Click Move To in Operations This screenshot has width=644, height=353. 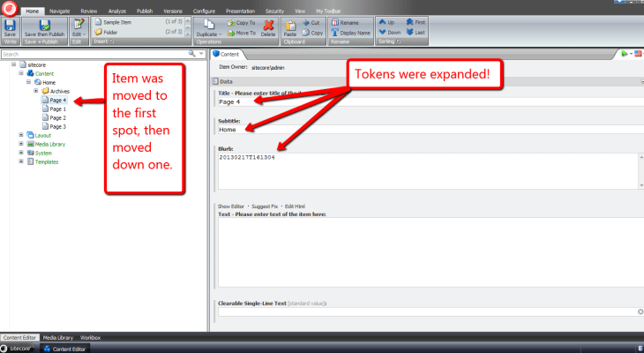[x=242, y=33]
